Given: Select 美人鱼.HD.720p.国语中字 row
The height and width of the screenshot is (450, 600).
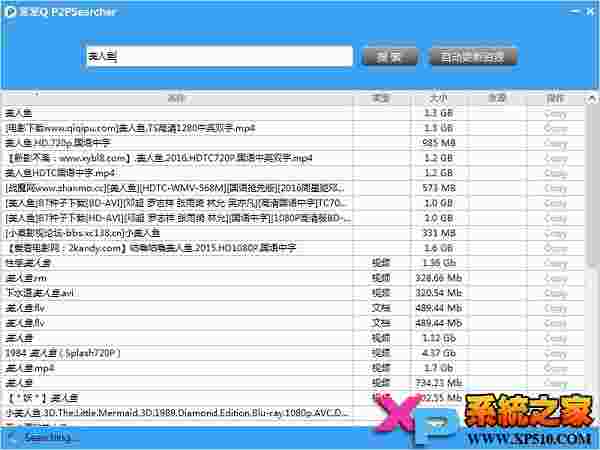Looking at the screenshot, I should click(x=293, y=143).
